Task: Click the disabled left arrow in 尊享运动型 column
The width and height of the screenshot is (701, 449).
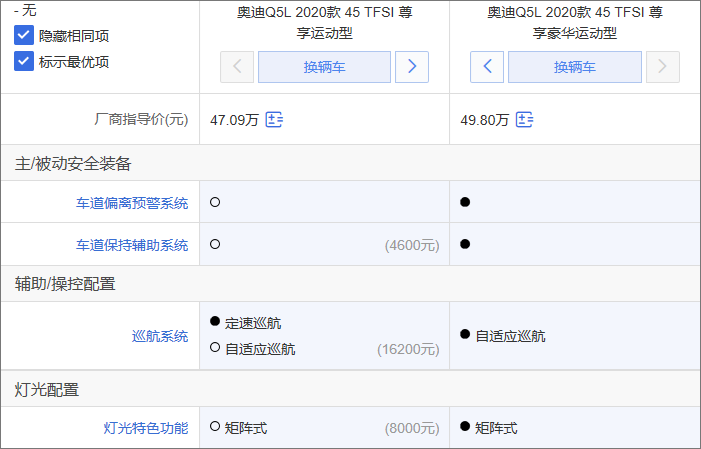Action: point(237,67)
